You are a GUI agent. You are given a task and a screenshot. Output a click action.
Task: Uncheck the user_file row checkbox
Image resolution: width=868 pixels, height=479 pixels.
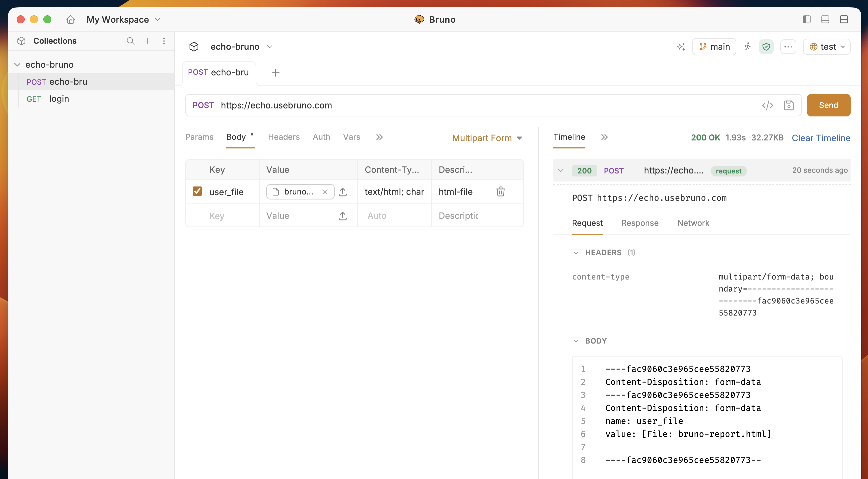[197, 191]
